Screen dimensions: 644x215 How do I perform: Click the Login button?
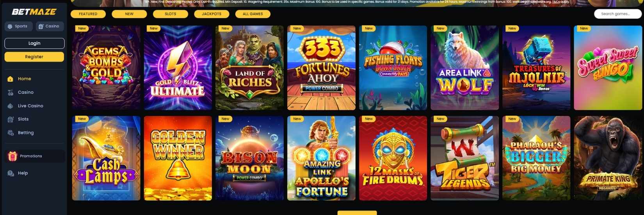point(34,43)
